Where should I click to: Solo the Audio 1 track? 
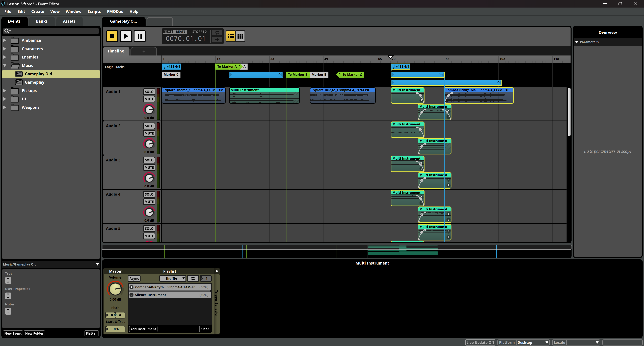(149, 92)
